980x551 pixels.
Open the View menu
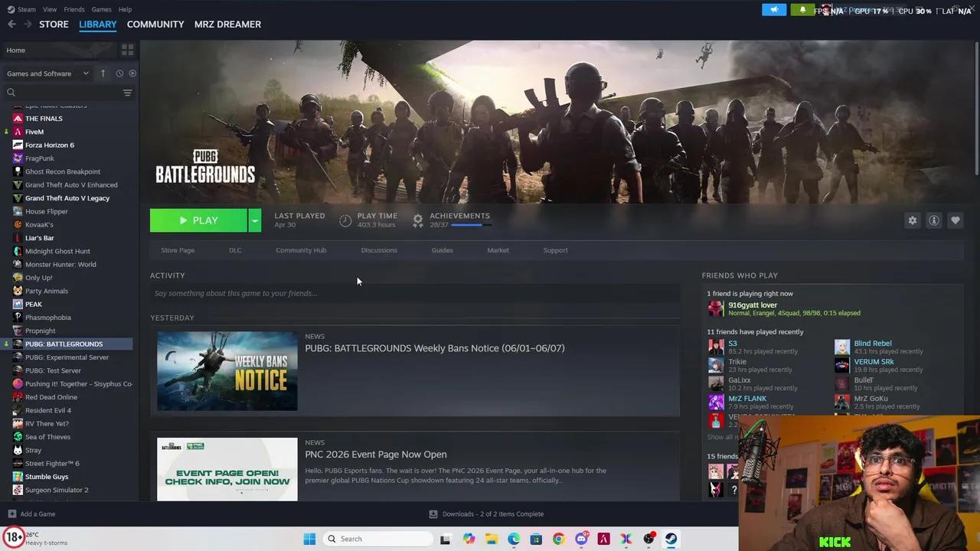point(50,9)
